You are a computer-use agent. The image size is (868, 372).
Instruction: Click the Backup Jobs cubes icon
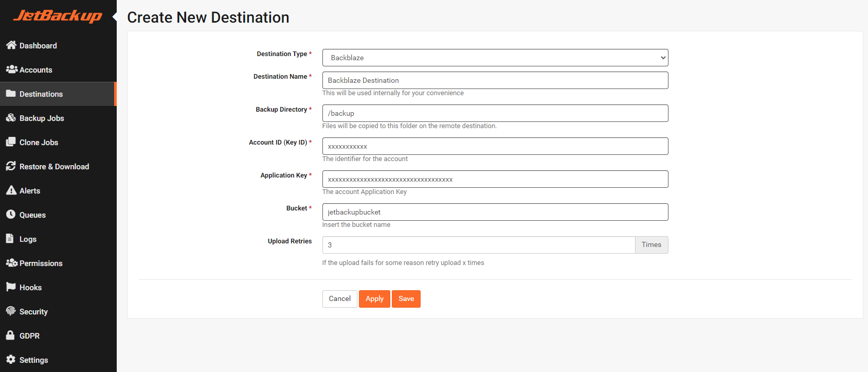pyautogui.click(x=11, y=118)
